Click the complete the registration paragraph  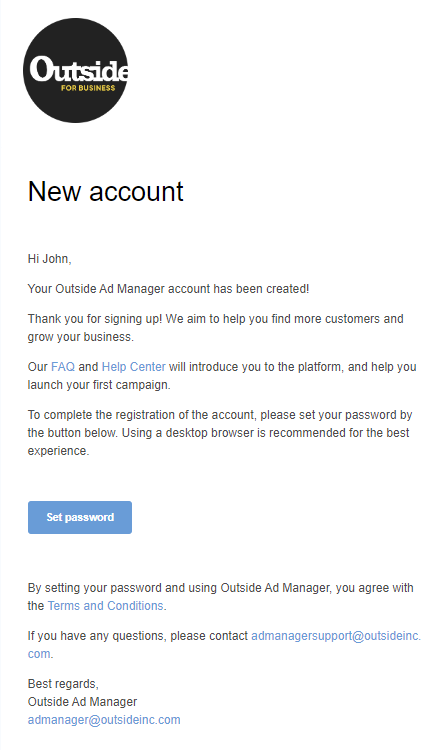220,432
